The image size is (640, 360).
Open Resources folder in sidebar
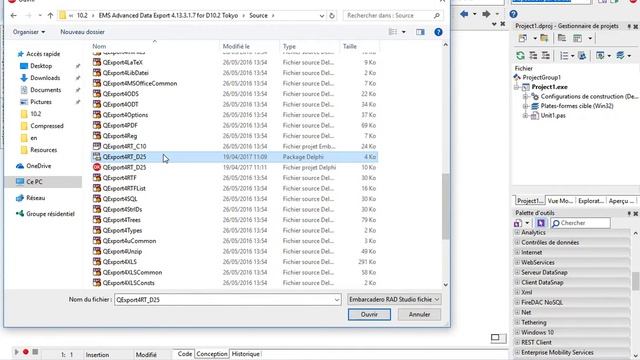pyautogui.click(x=43, y=150)
